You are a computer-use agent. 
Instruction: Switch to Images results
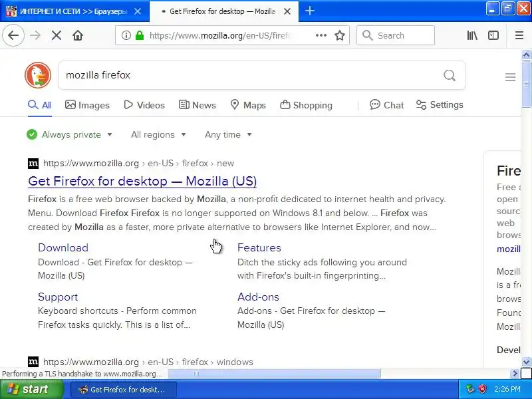[x=87, y=105]
